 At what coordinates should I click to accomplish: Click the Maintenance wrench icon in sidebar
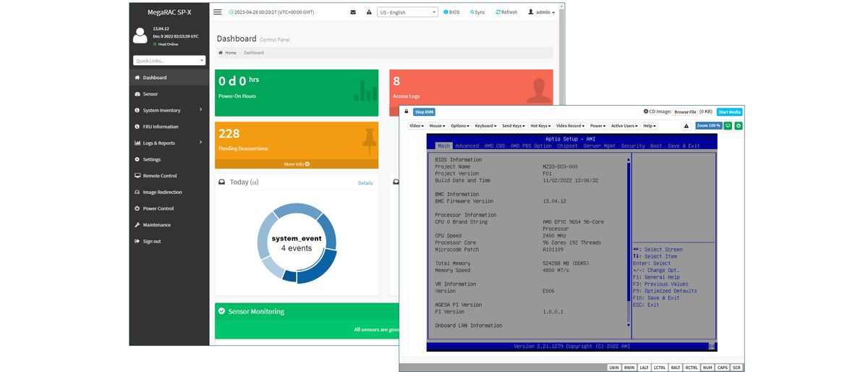pos(137,225)
